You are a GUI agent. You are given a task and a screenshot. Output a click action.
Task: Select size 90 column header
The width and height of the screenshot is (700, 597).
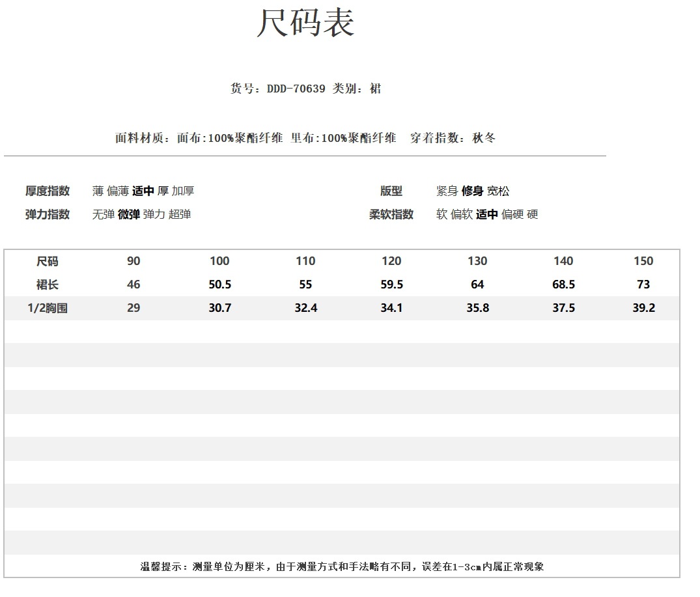133,261
